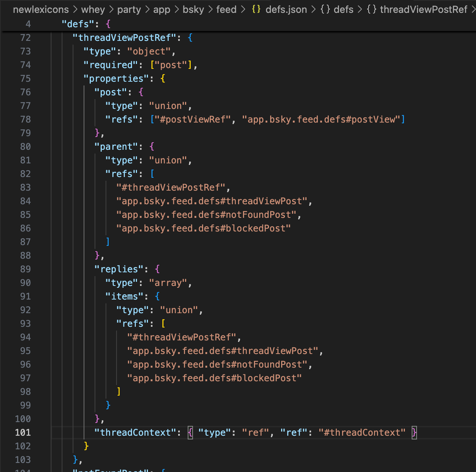The width and height of the screenshot is (476, 472).
Task: Select the bsky breadcrumb item
Action: click(x=193, y=9)
